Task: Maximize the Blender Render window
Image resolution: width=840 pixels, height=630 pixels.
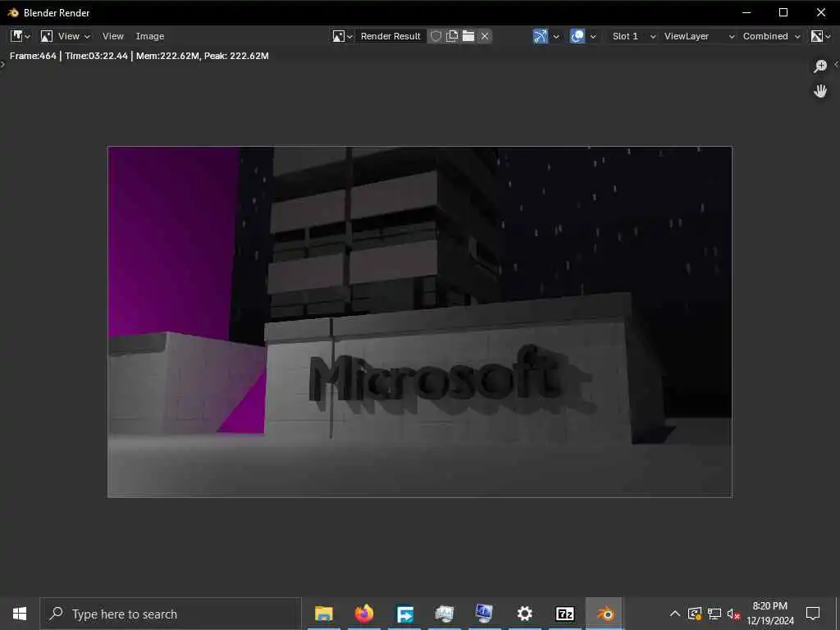Action: (783, 12)
